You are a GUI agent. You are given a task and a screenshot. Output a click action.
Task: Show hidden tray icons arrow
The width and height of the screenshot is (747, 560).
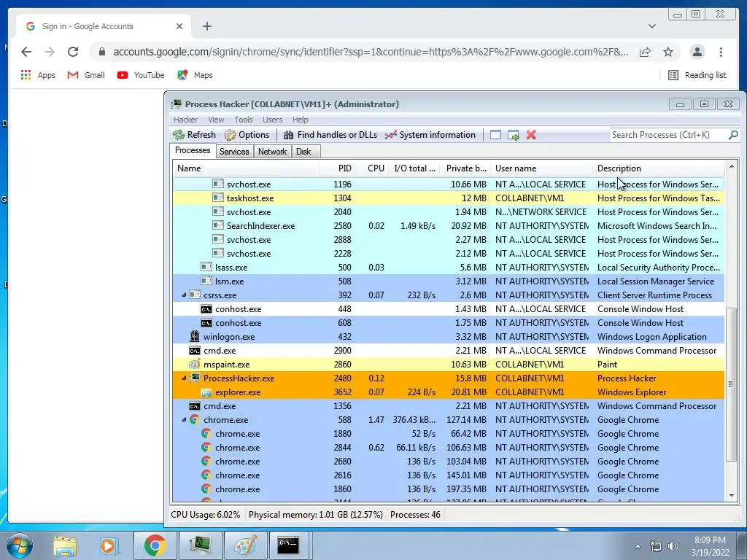[x=638, y=546]
